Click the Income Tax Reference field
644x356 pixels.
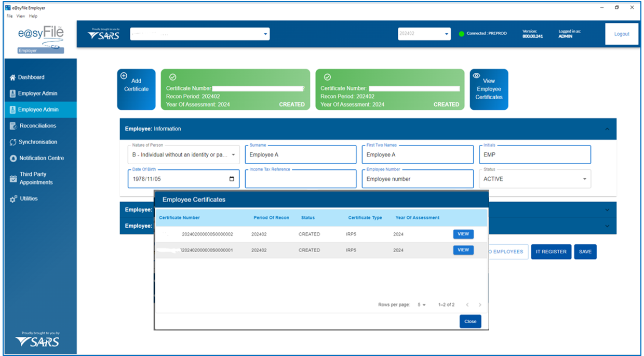tap(300, 179)
